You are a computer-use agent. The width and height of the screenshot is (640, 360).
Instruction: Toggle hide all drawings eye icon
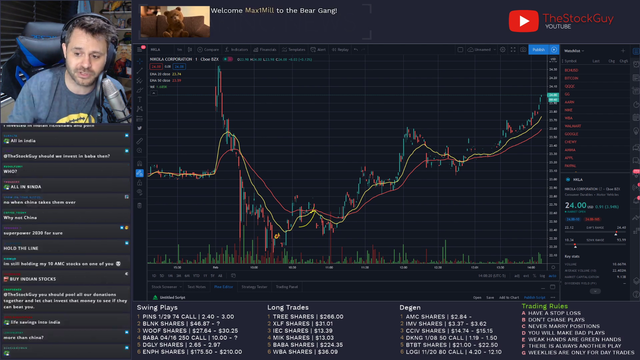(x=140, y=192)
